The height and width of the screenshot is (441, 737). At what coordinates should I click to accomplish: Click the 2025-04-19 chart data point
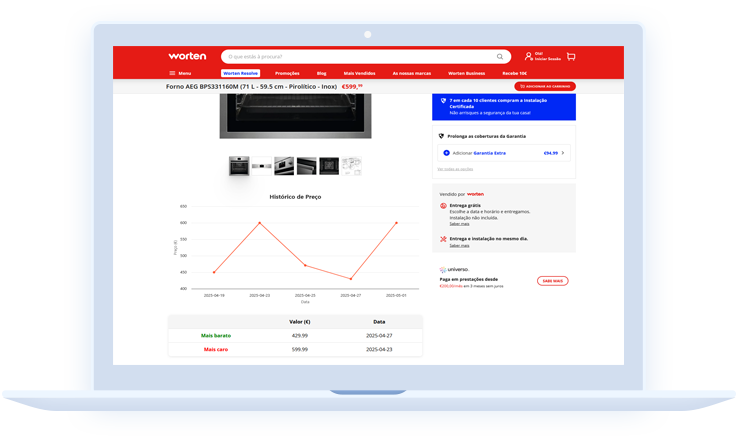(214, 272)
